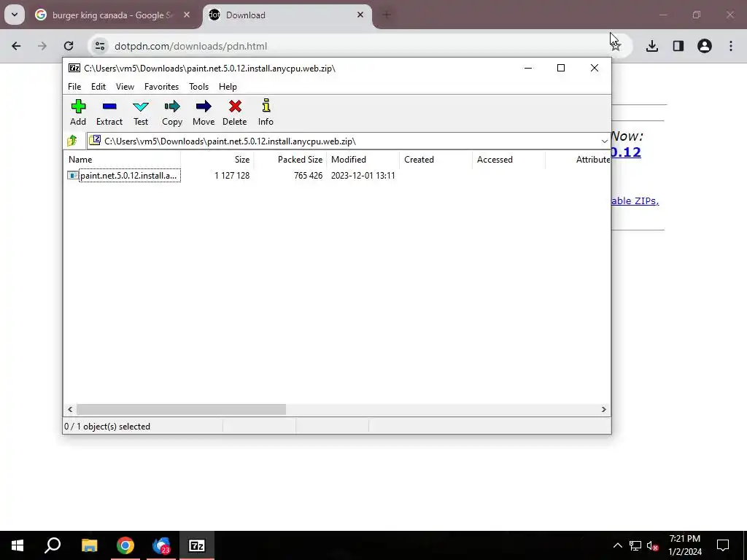Expand the 7-Zip address path dropdown
This screenshot has width=747, height=560.
click(x=604, y=141)
